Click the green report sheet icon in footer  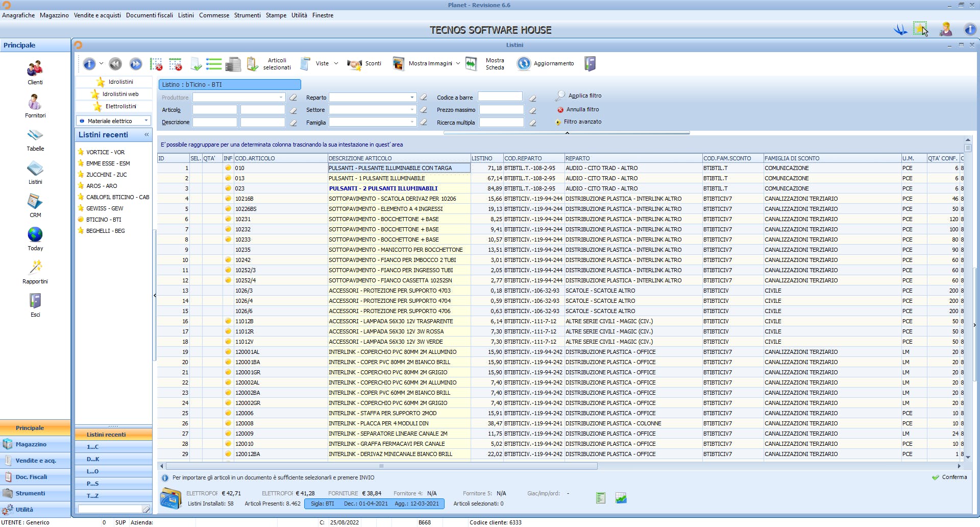pos(601,498)
